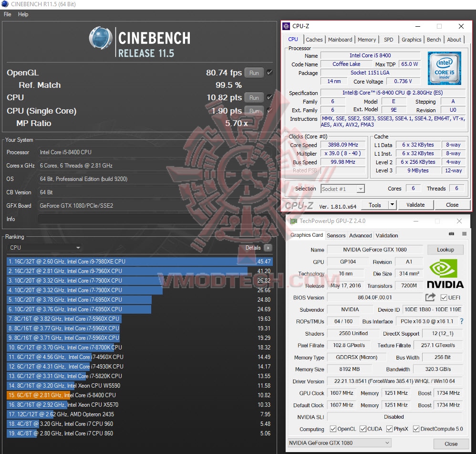Click the Processor field Intel Core i5-8400 CPU

pyautogui.click(x=156, y=152)
